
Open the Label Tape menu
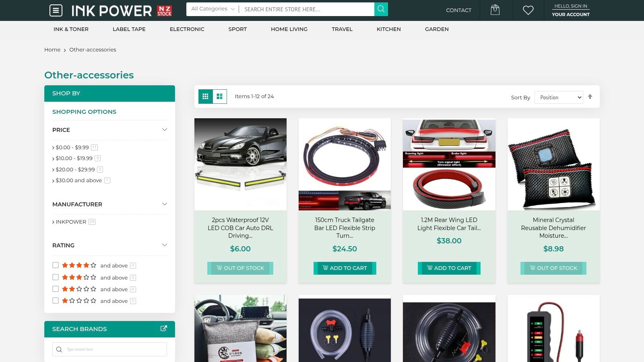[x=129, y=29]
